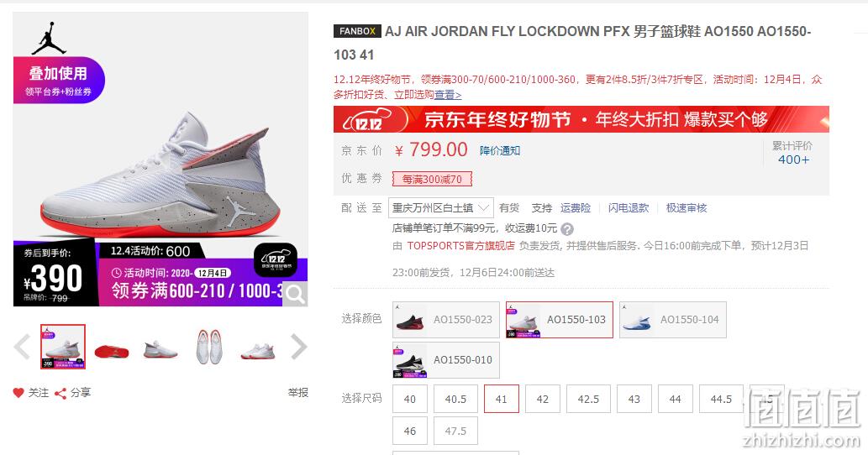Select the AO1550-023 black color option
The width and height of the screenshot is (868, 455).
coord(446,320)
